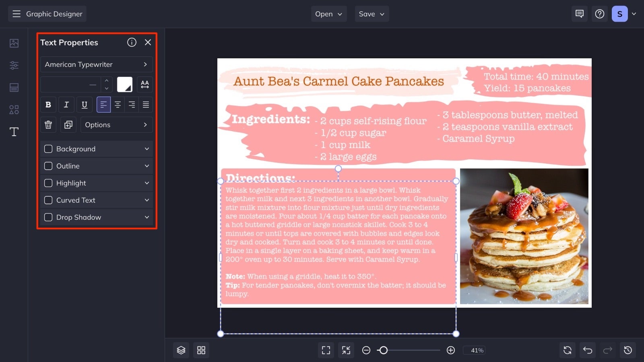The width and height of the screenshot is (644, 362).
Task: Open the Layers panel at the bottom left
Action: click(181, 350)
